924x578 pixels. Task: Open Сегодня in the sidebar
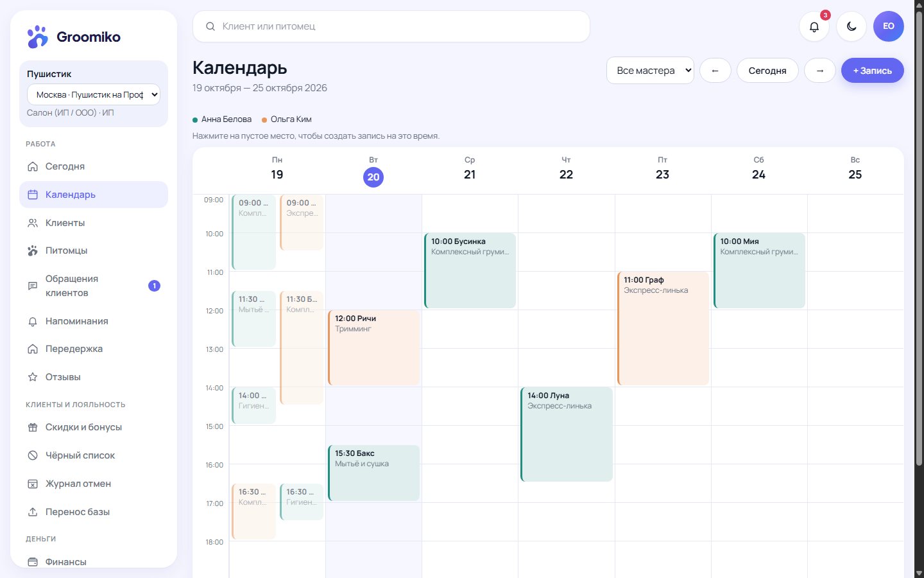coord(94,166)
